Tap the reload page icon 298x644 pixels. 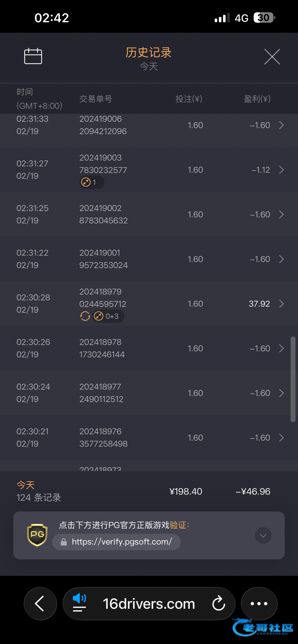219,603
